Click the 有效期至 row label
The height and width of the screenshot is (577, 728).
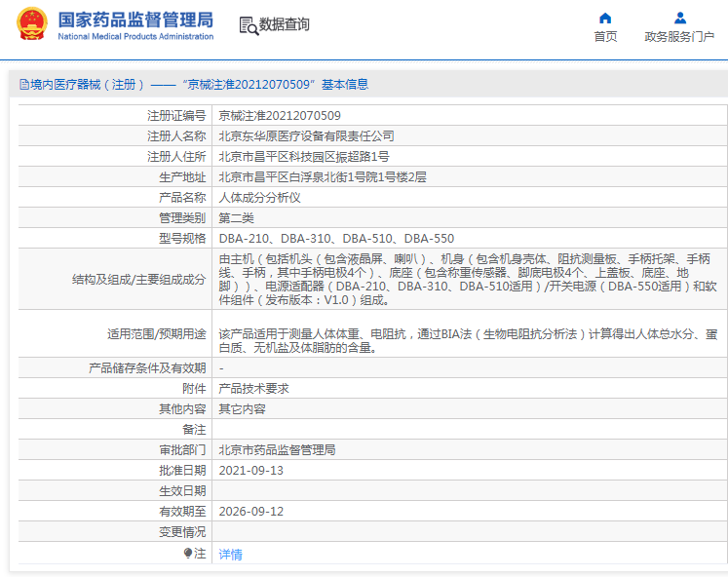click(182, 511)
